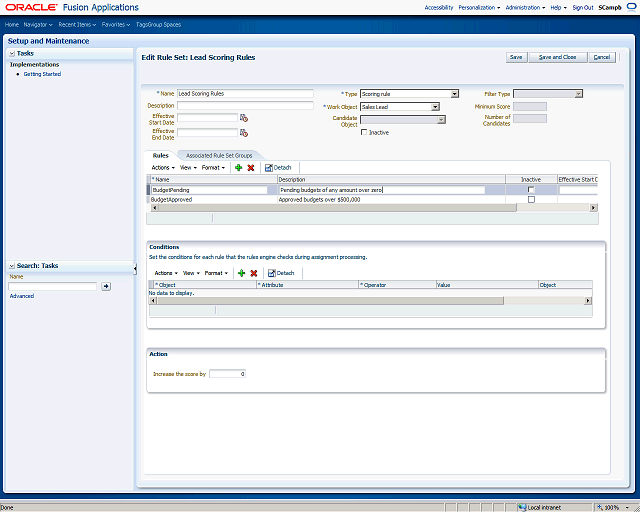Viewport: 640px width, 512px height.
Task: Go to the Home link
Action: tap(12, 24)
